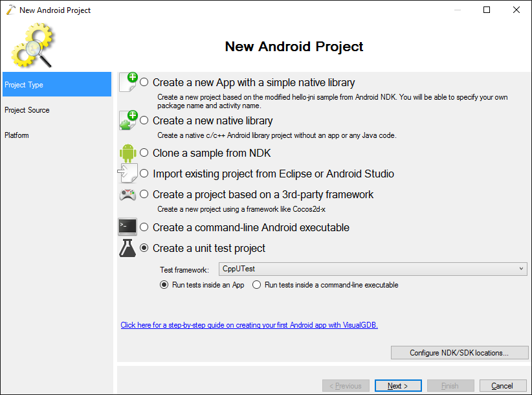Close the New Android Project window
Viewport: 532px width, 395px height.
pyautogui.click(x=516, y=10)
